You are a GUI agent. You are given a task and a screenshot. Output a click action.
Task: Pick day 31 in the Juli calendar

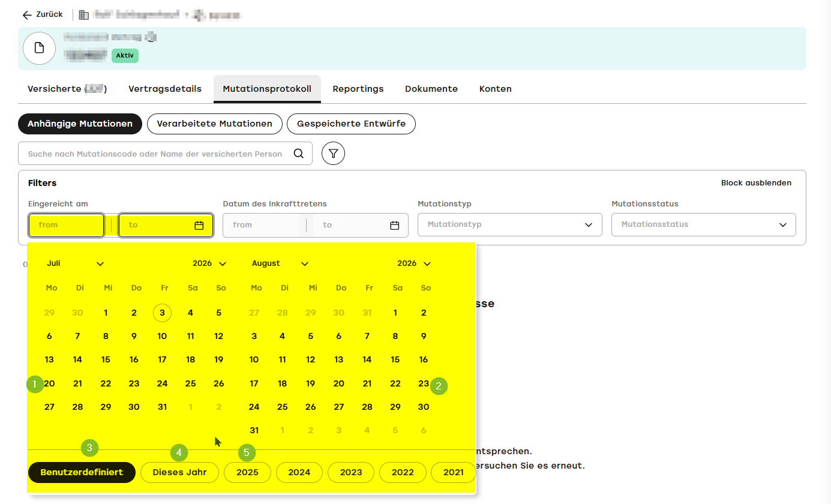tap(162, 407)
